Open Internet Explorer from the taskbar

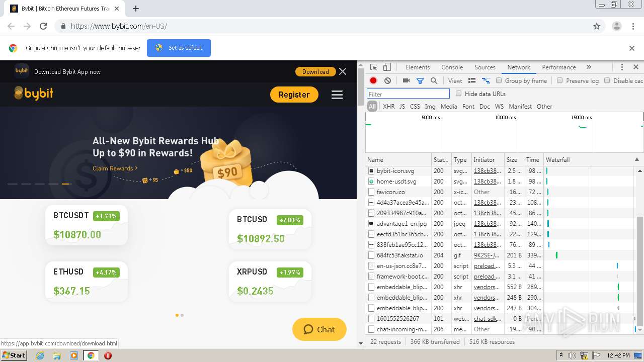point(40,355)
